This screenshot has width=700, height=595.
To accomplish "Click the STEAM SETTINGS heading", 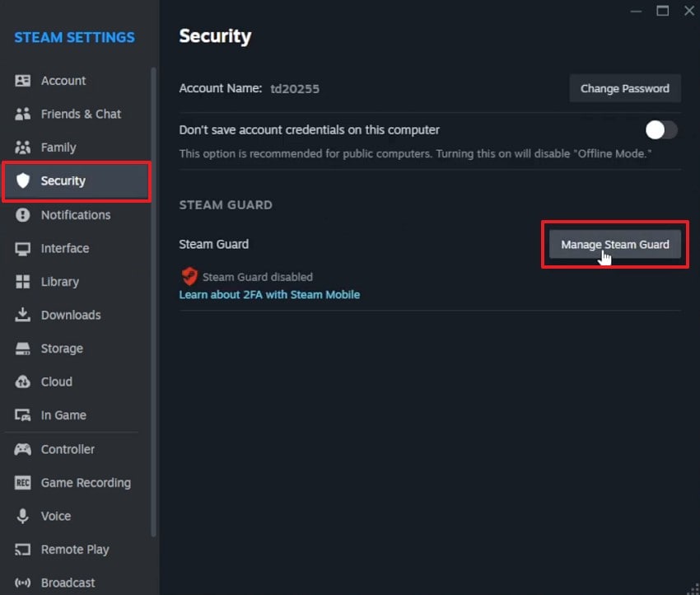I will point(75,38).
